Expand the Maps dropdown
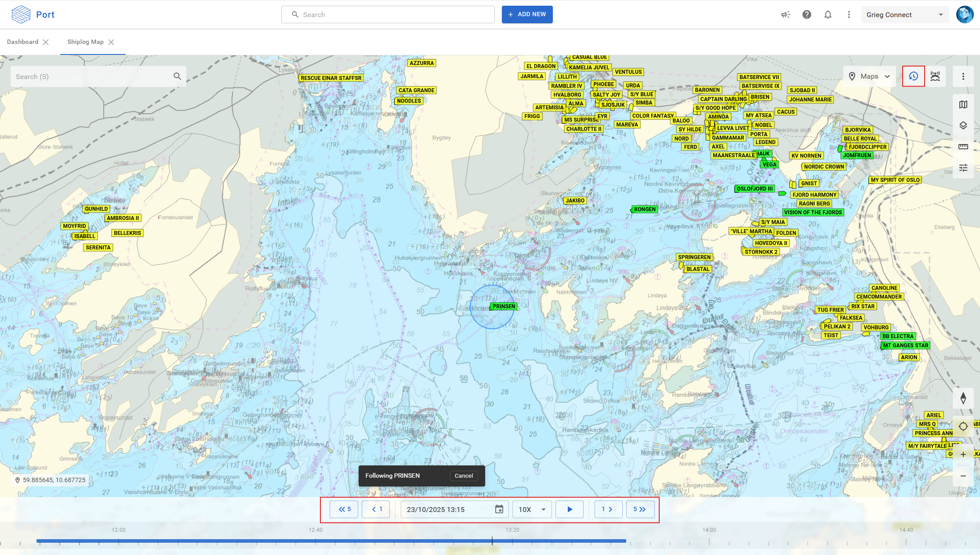This screenshot has height=555, width=980. (x=869, y=76)
